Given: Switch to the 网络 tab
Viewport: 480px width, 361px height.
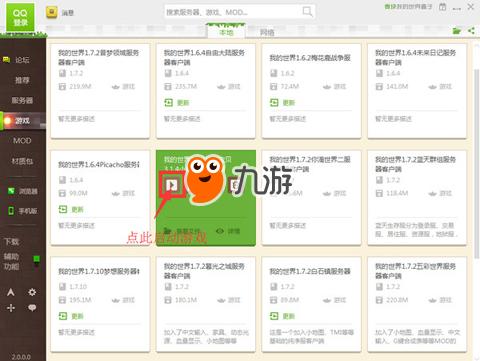Looking at the screenshot, I should [267, 32].
